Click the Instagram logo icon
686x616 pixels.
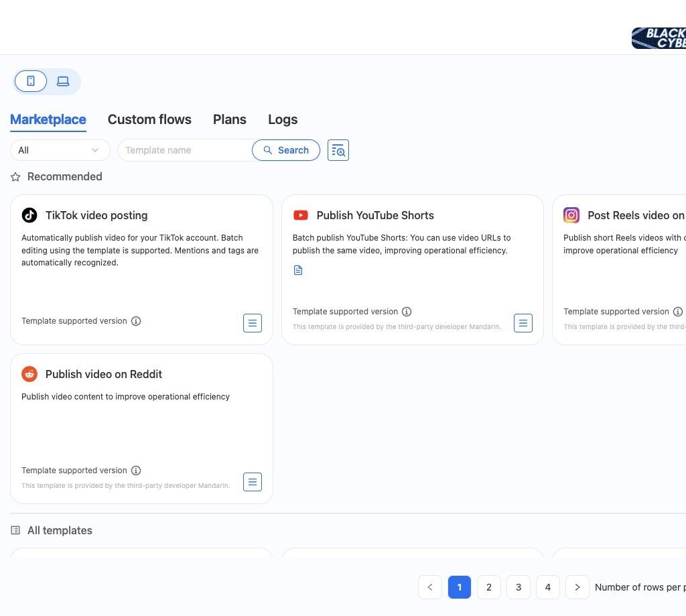tap(571, 215)
